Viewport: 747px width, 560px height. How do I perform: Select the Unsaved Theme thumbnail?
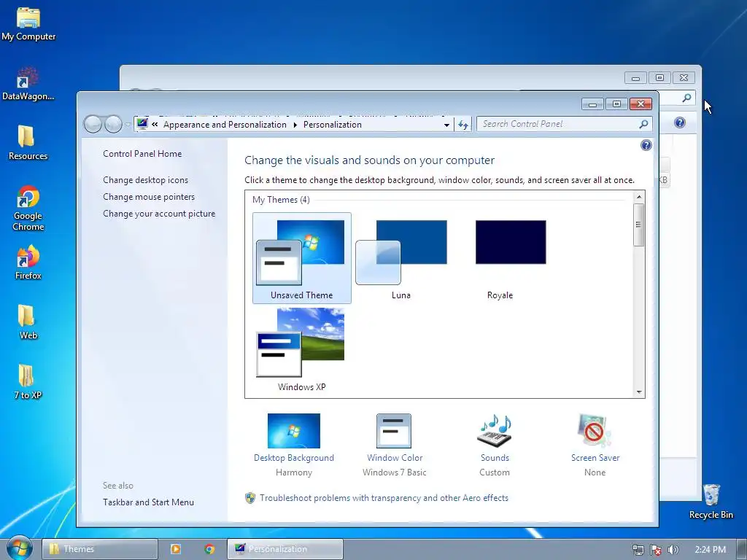coord(301,258)
